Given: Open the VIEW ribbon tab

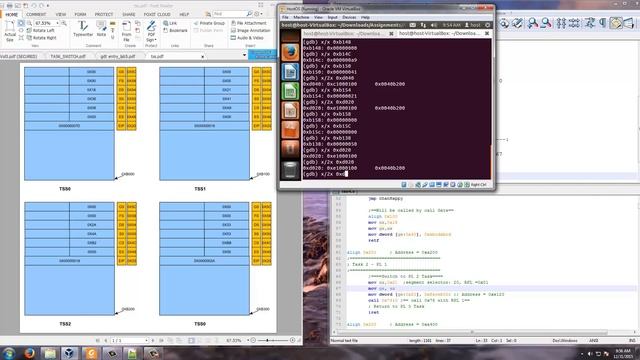Looking at the screenshot, I should (x=60, y=14).
